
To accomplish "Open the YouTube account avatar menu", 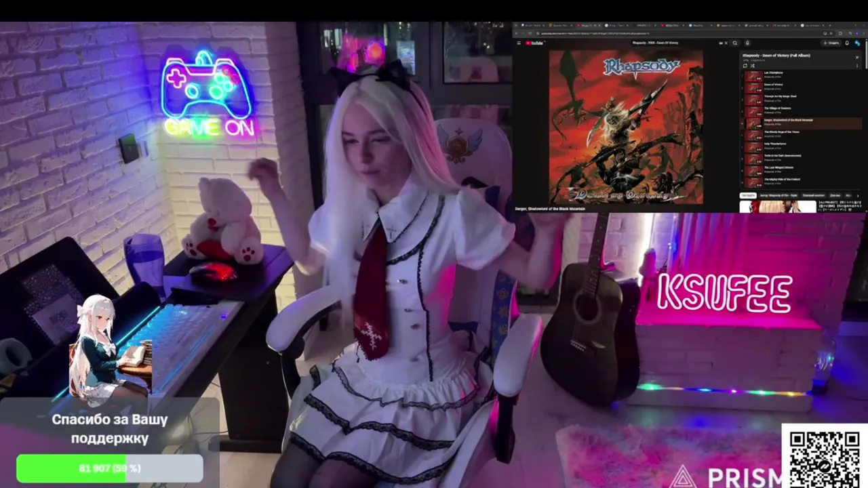I will [x=858, y=43].
